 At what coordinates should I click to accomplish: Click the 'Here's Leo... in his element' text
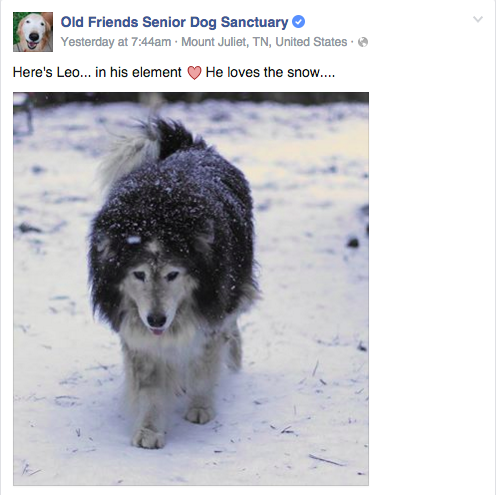pos(97,72)
